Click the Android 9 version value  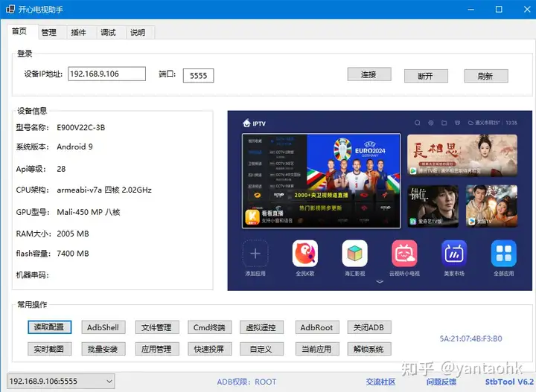coord(75,147)
